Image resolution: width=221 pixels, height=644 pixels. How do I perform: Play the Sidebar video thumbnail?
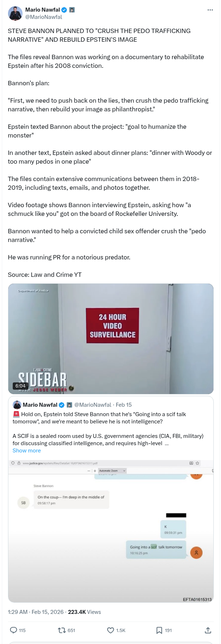111,339
